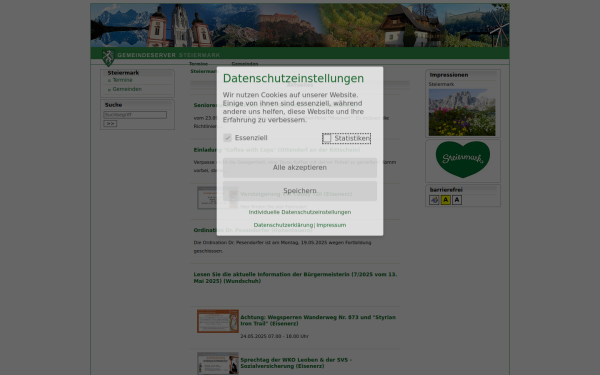Click the Impressionen panel heading
Screen dimensions: 600x375
point(448,75)
